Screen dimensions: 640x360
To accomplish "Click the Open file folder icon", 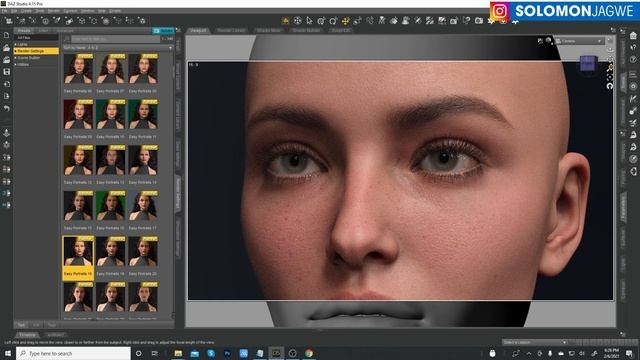I will point(7,48).
